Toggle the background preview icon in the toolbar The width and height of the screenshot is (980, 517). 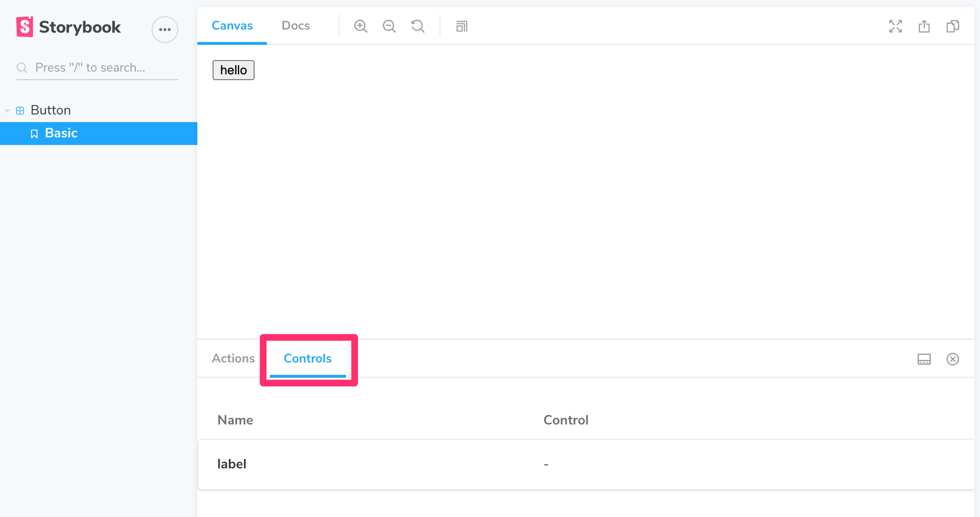pyautogui.click(x=461, y=26)
